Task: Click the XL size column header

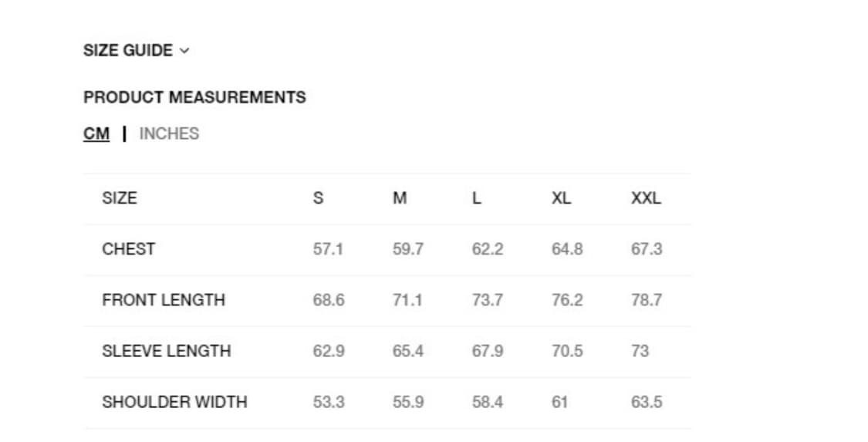Action: tap(561, 198)
